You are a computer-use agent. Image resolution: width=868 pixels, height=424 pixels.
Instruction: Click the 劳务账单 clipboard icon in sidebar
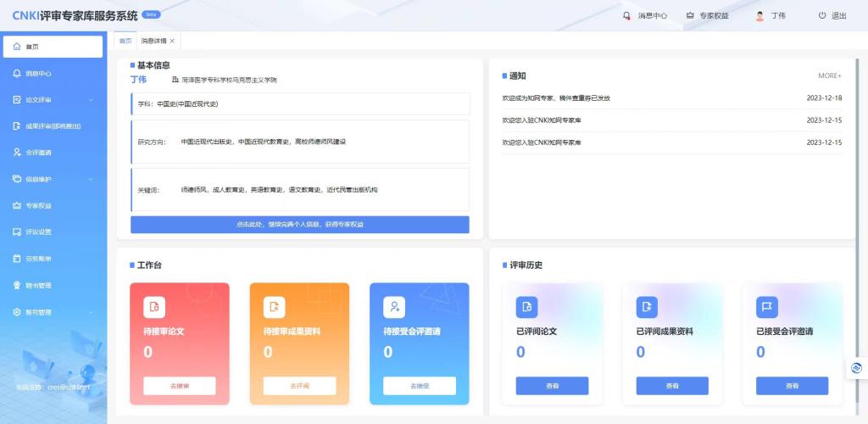coord(17,259)
